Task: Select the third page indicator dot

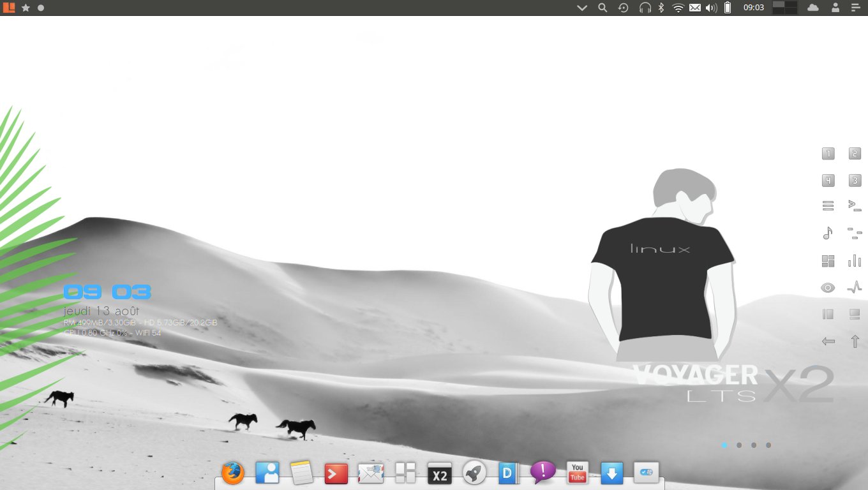Action: (x=754, y=445)
